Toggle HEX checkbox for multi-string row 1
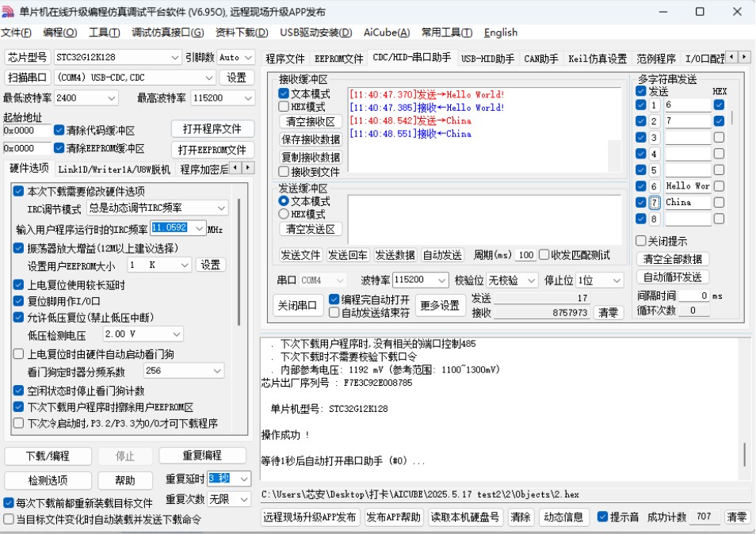 coord(719,105)
